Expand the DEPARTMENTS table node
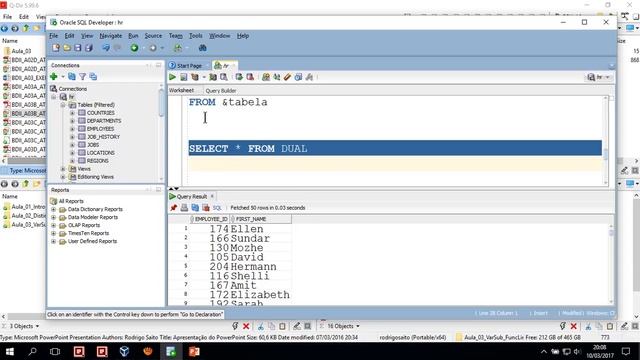 pos(72,121)
